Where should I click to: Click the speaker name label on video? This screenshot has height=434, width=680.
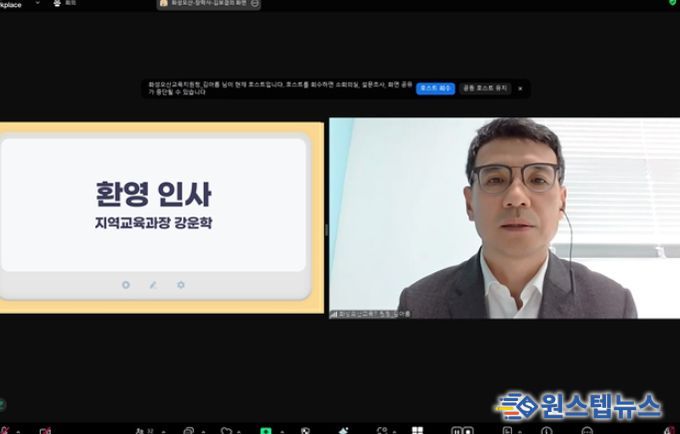pyautogui.click(x=374, y=314)
